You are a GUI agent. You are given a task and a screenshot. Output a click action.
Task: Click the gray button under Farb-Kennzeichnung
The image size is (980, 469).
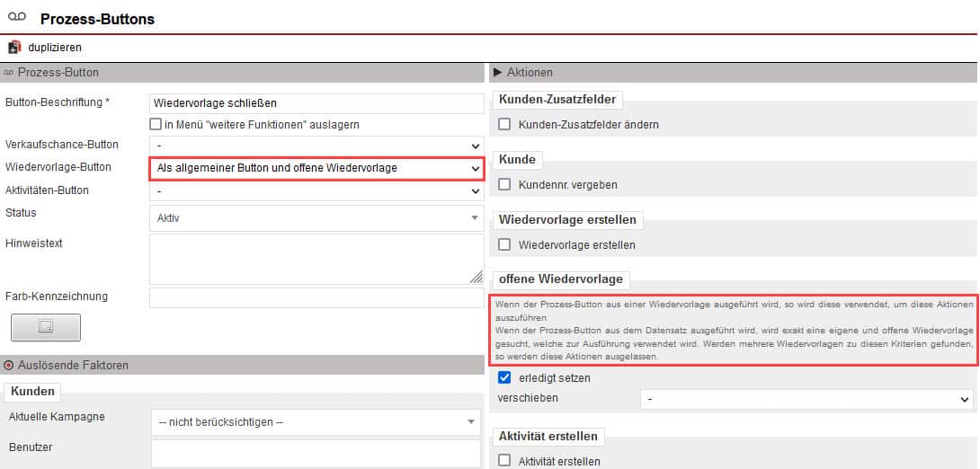[46, 328]
